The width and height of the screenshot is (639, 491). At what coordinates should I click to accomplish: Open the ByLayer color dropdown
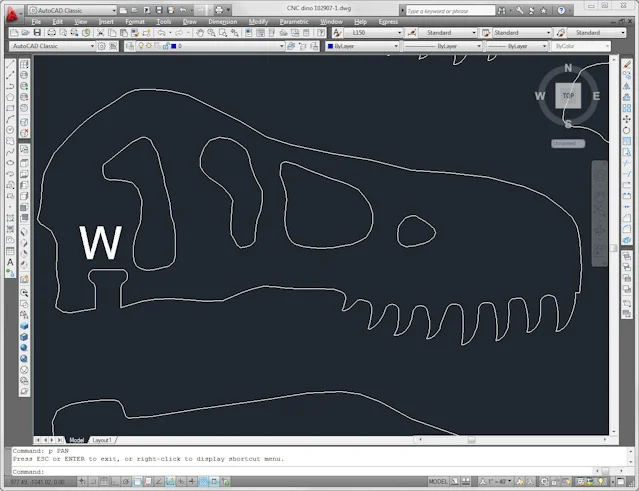pyautogui.click(x=363, y=46)
